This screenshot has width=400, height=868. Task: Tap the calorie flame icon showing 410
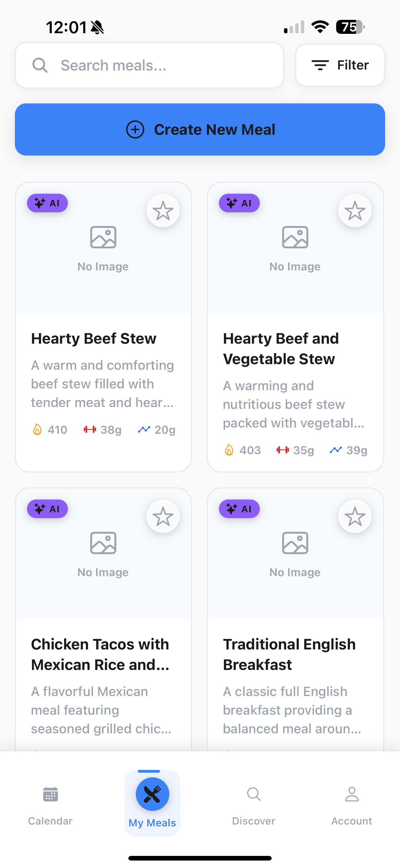37,430
